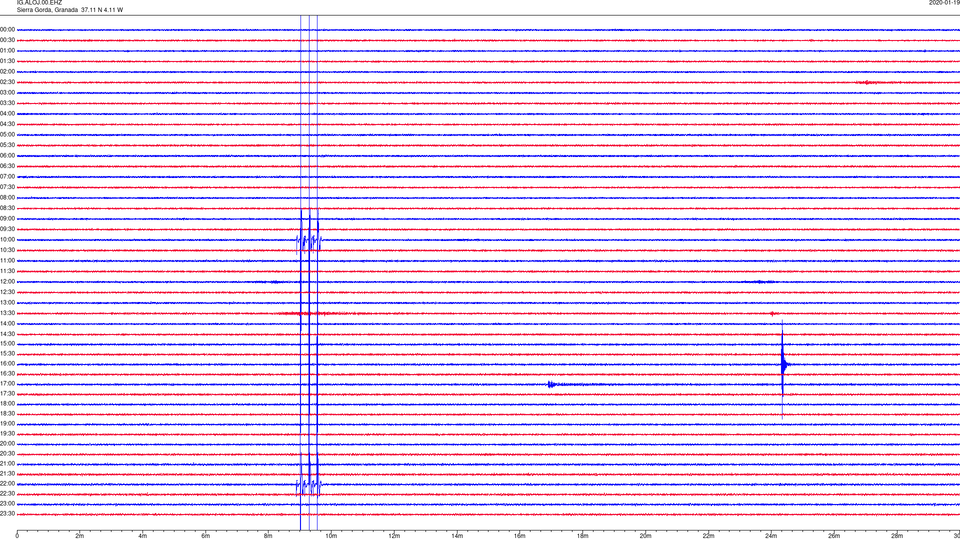Click the '02:00' time label
Viewport: 960px width, 540px height.
pyautogui.click(x=7, y=72)
